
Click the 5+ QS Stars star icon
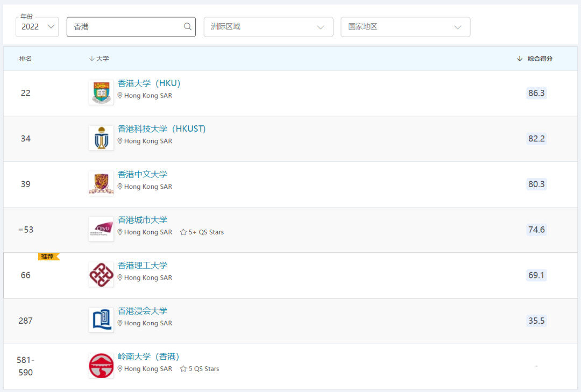(x=183, y=232)
